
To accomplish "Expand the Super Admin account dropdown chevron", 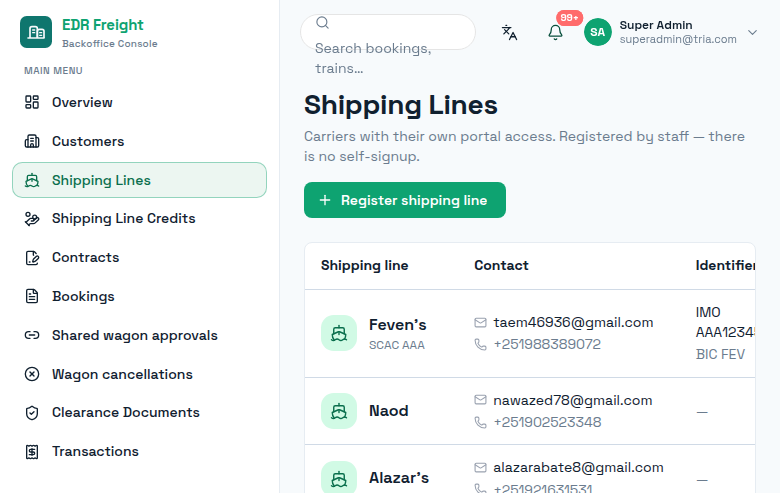I will 752,32.
